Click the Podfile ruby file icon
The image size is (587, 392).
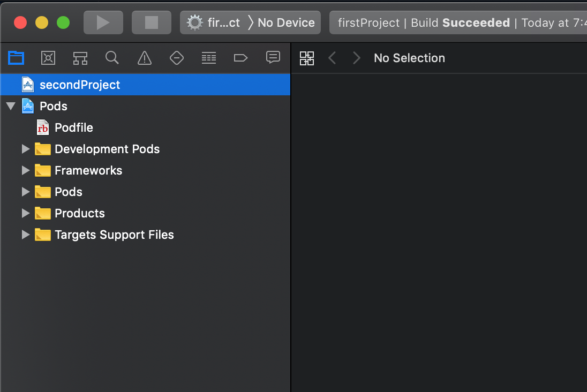[x=43, y=127]
